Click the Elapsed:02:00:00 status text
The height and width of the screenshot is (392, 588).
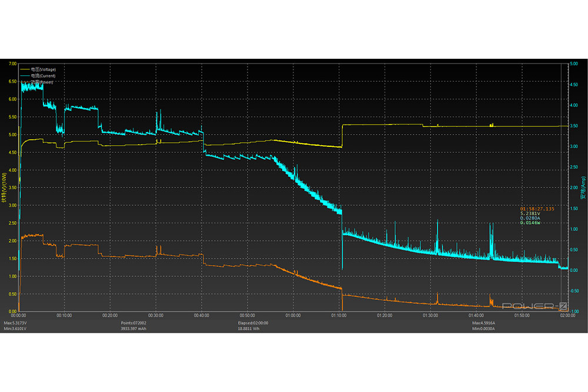pyautogui.click(x=253, y=323)
